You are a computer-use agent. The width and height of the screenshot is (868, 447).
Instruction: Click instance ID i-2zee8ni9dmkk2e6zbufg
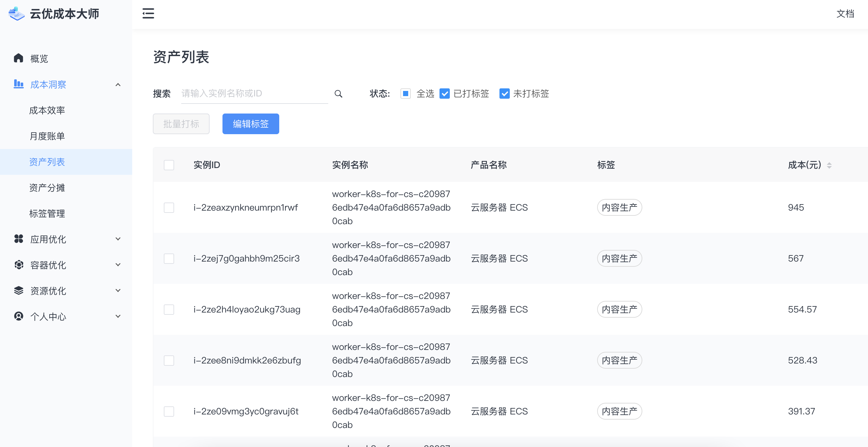click(247, 360)
